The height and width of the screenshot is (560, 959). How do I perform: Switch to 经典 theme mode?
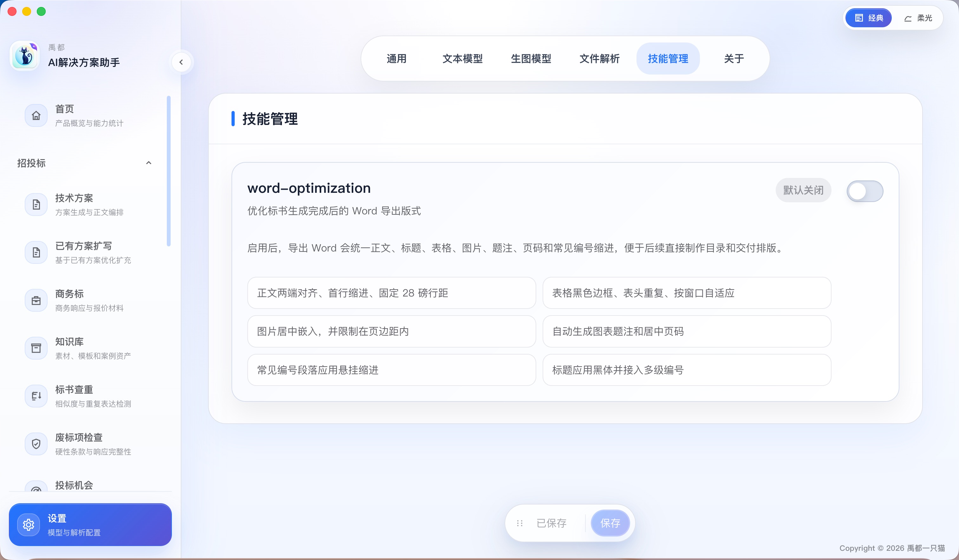tap(868, 18)
